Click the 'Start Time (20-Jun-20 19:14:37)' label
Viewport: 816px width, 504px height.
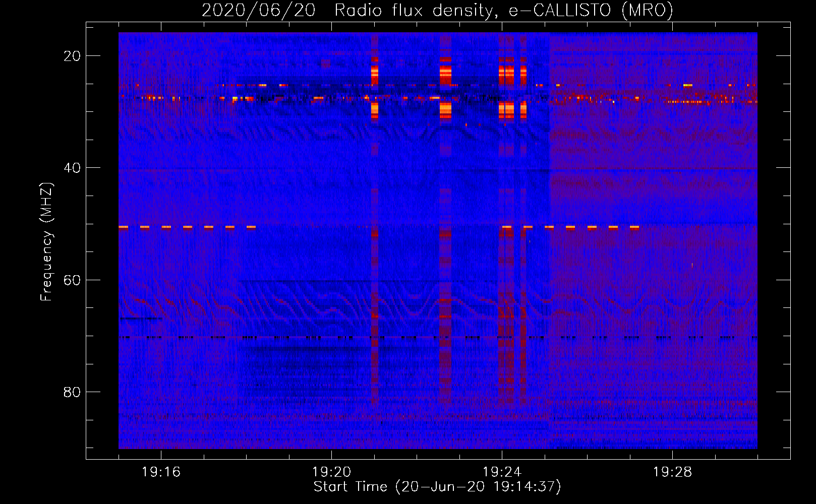coord(437,487)
